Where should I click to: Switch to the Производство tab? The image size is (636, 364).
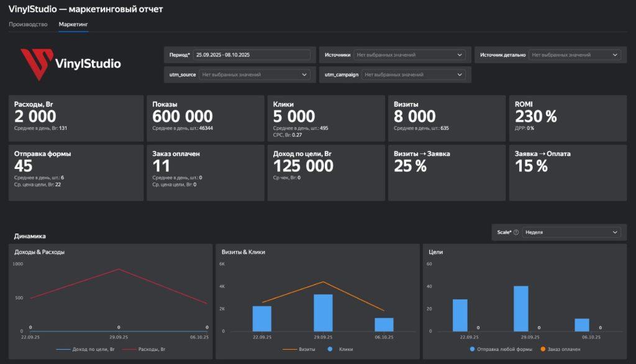pyautogui.click(x=28, y=24)
